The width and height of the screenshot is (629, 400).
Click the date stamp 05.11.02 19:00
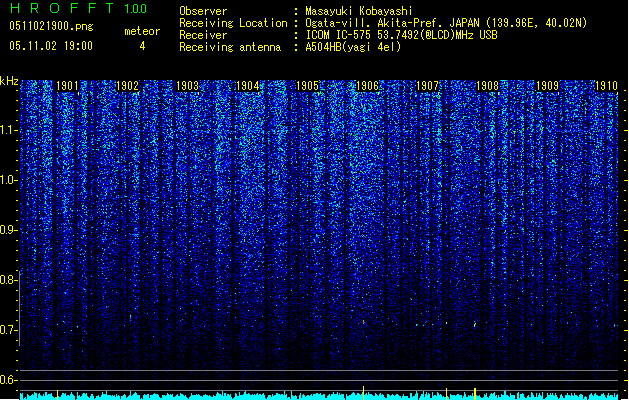pos(51,46)
